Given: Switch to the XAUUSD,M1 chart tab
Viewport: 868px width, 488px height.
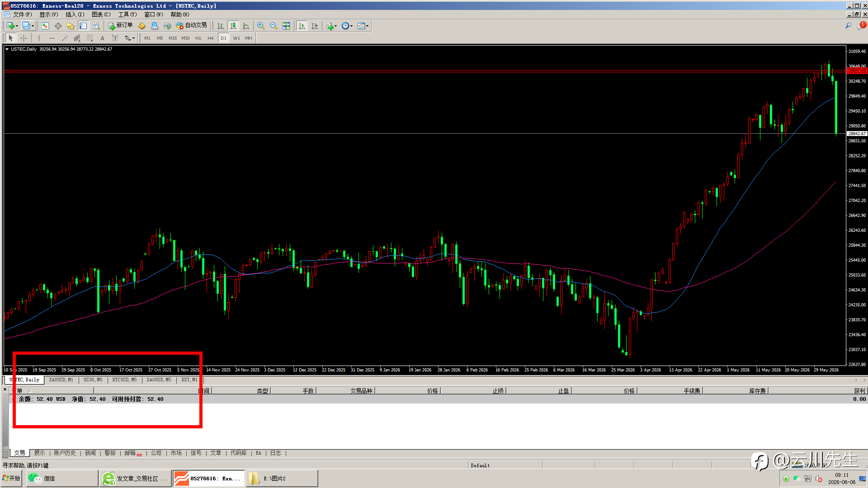Looking at the screenshot, I should click(61, 380).
